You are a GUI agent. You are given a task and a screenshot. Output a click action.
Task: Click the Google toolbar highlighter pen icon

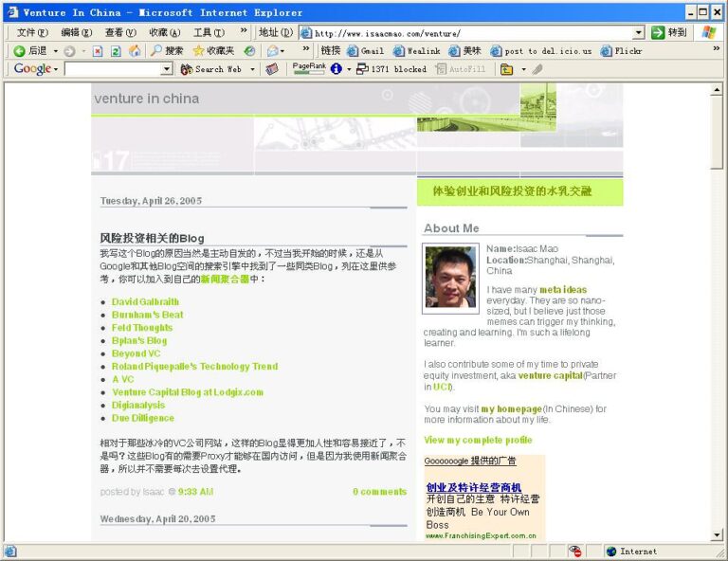pyautogui.click(x=537, y=69)
